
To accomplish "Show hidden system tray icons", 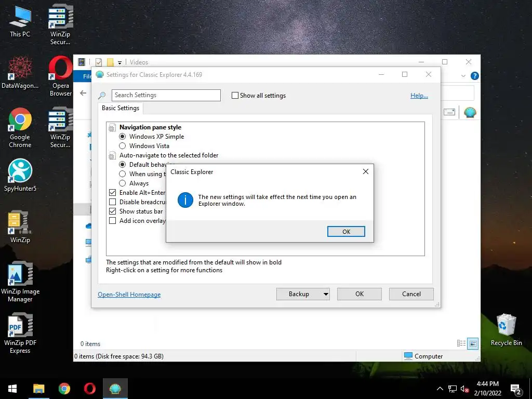I will click(x=440, y=389).
